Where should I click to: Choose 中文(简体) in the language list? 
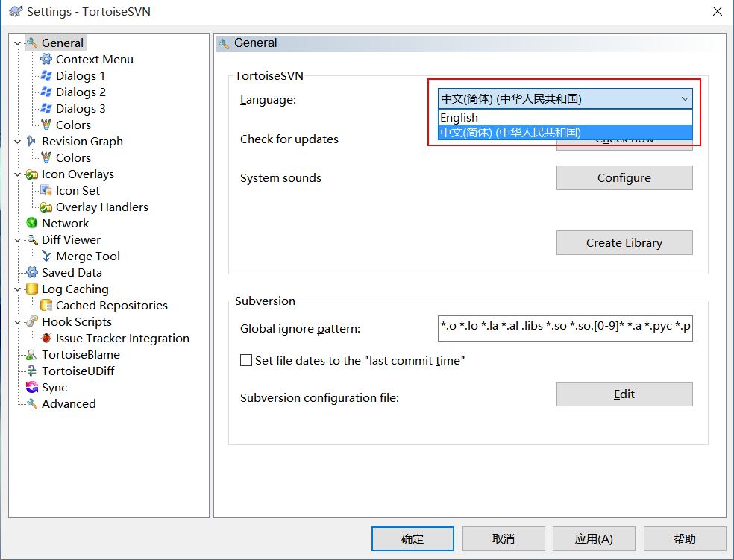[565, 133]
